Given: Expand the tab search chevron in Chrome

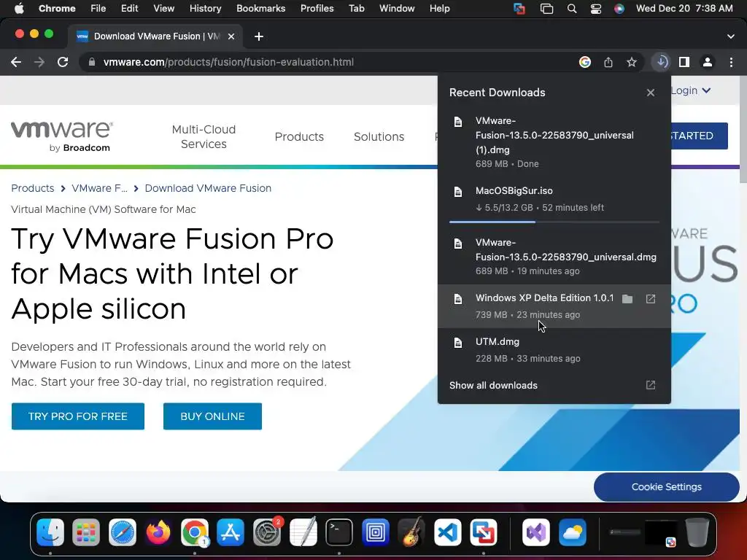Looking at the screenshot, I should click(x=731, y=36).
